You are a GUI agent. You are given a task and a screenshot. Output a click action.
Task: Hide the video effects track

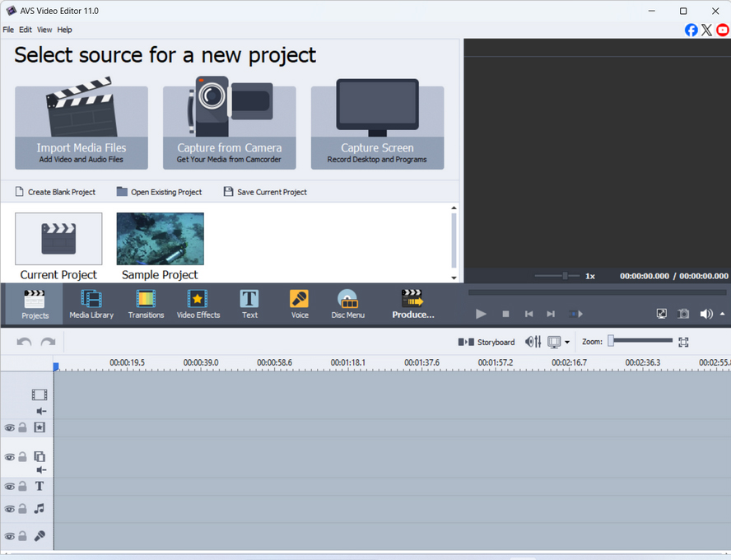pos(9,428)
